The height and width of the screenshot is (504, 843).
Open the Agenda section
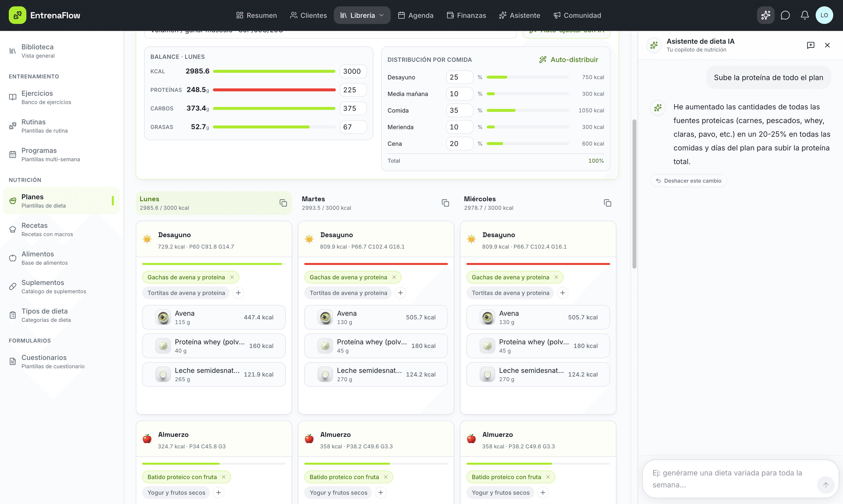(416, 15)
